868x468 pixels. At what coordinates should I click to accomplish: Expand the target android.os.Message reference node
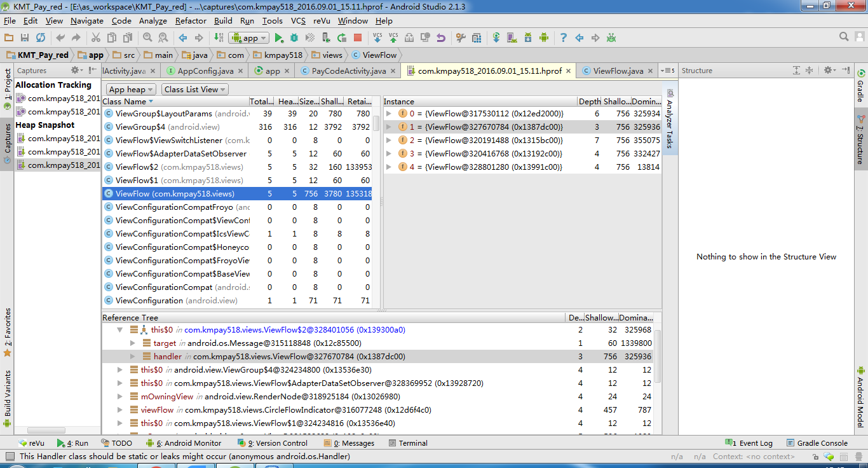click(133, 343)
